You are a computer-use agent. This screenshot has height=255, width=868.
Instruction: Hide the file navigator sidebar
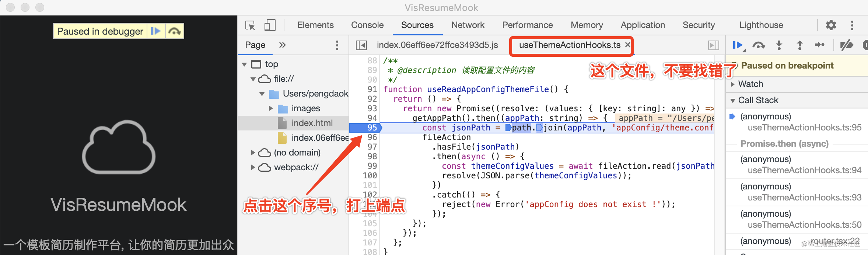pyautogui.click(x=361, y=45)
